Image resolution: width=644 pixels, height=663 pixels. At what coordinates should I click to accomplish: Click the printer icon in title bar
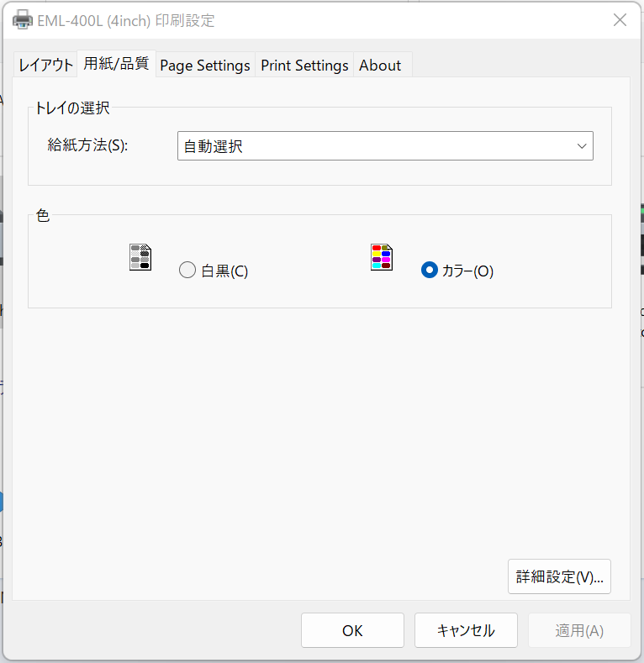coord(23,20)
